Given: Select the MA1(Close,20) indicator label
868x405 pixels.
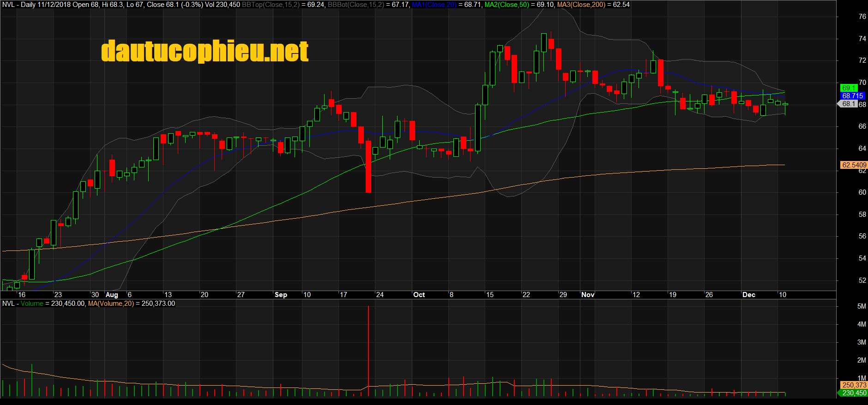Looking at the screenshot, I should 434,5.
